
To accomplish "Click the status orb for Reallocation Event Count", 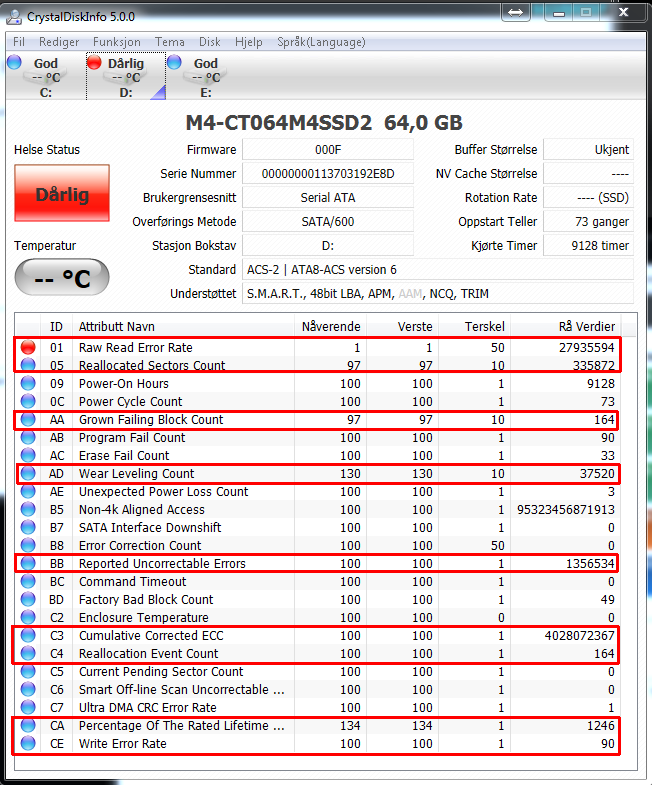I will tap(28, 653).
